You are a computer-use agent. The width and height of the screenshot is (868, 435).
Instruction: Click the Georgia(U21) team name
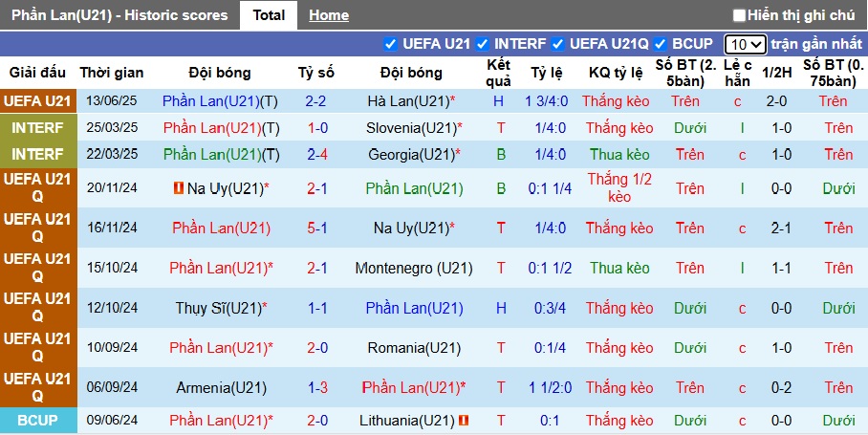coord(408,155)
